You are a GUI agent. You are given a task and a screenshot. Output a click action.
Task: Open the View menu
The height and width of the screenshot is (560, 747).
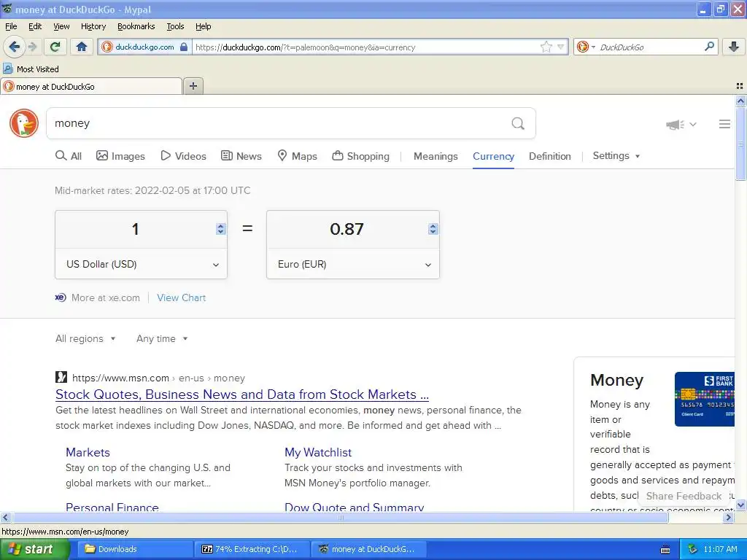pos(61,26)
